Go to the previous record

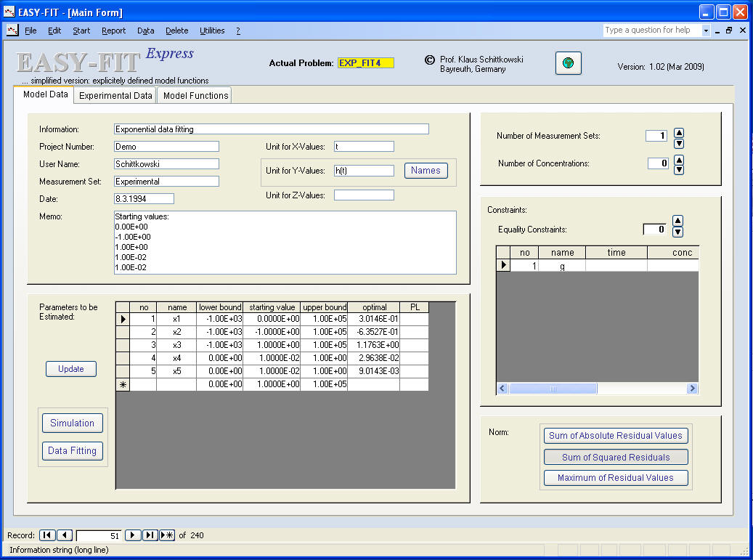(x=64, y=535)
